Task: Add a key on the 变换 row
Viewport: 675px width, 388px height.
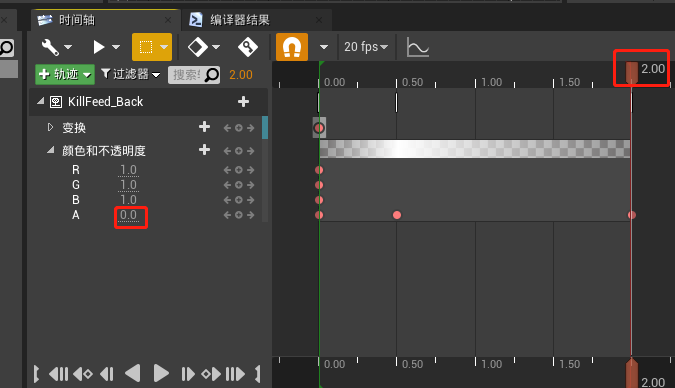Action: pyautogui.click(x=238, y=128)
